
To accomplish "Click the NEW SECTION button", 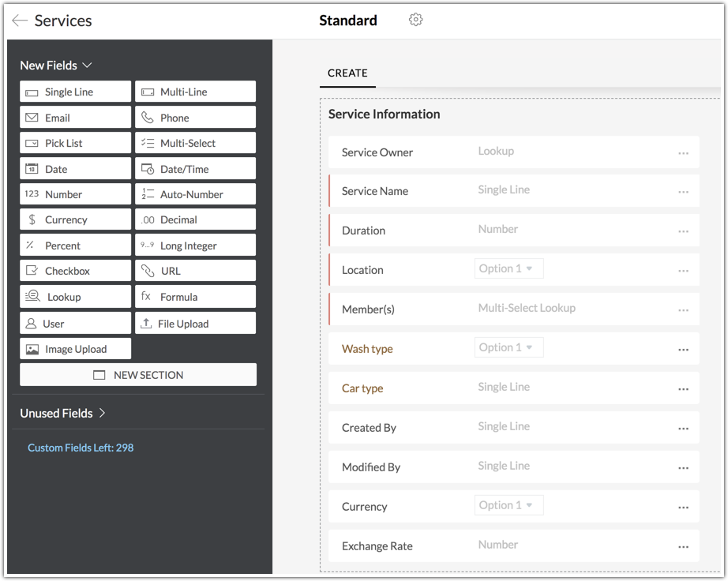I will [138, 375].
